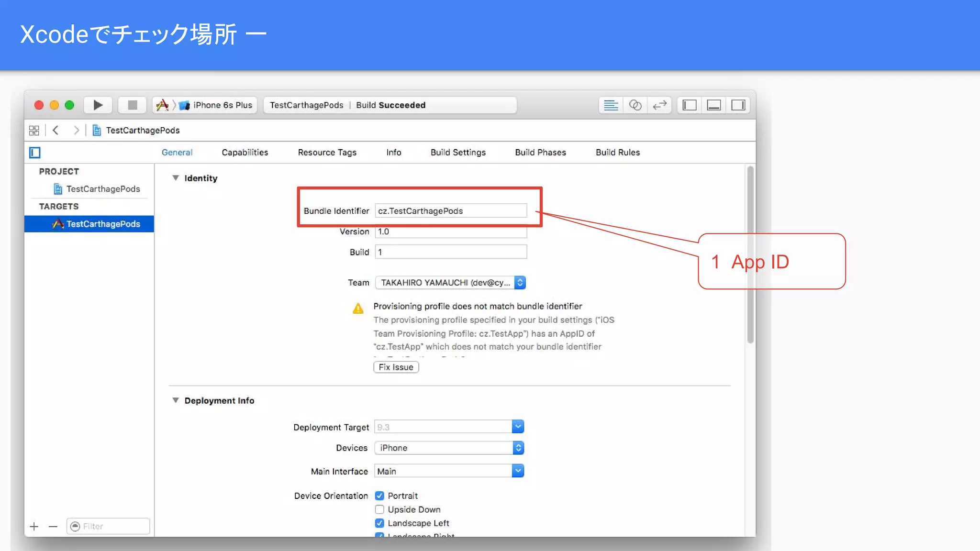Click the Fix Issue button

click(396, 367)
